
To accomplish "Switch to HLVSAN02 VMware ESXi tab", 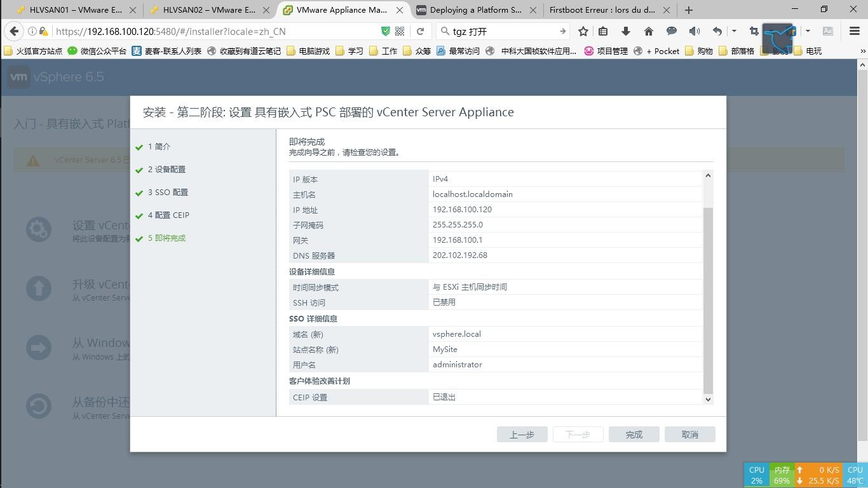I will tap(209, 10).
